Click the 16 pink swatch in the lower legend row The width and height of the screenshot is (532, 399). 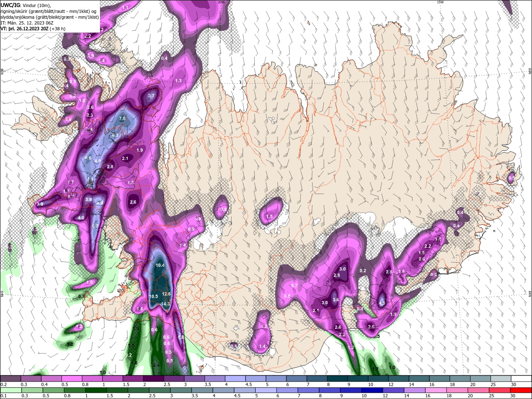436,390
